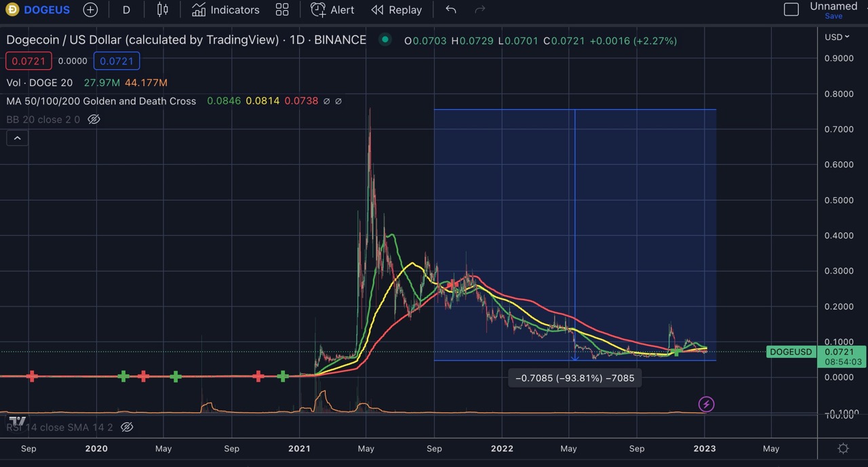Select the chart layout square icon

coord(791,9)
